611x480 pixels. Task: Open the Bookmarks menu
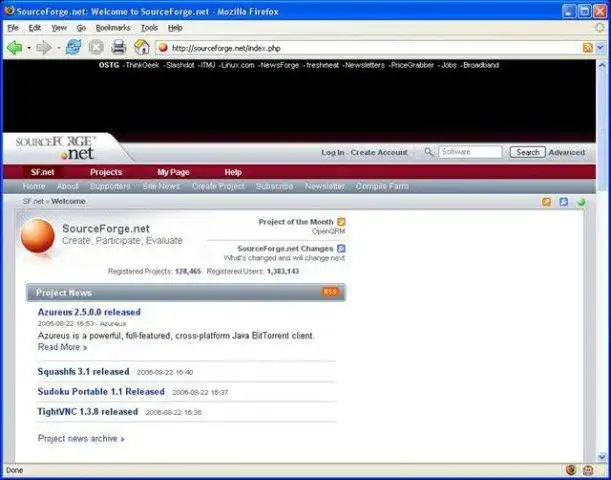pos(113,28)
